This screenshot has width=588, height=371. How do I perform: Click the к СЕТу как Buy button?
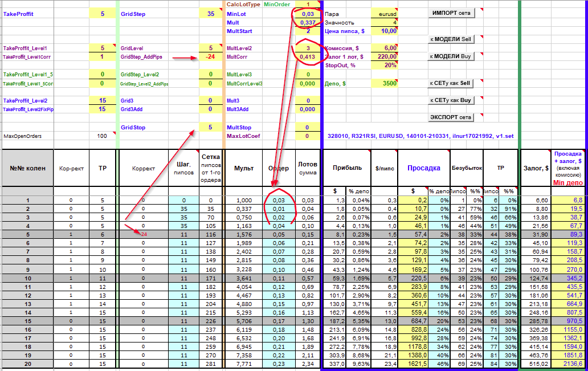pos(450,100)
